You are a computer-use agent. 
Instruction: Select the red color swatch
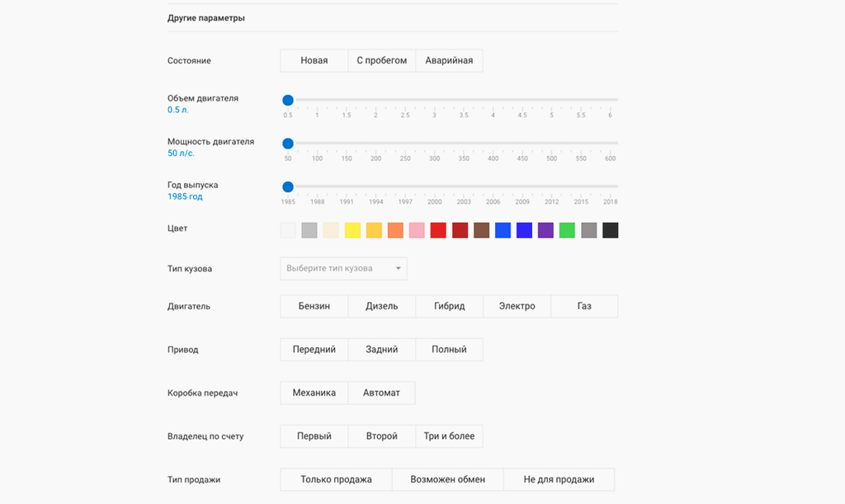point(438,230)
